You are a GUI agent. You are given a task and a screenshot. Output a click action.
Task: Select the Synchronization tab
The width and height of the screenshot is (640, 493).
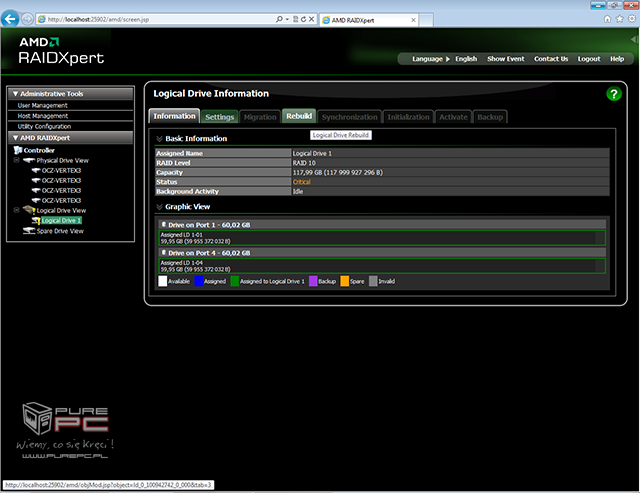point(349,117)
